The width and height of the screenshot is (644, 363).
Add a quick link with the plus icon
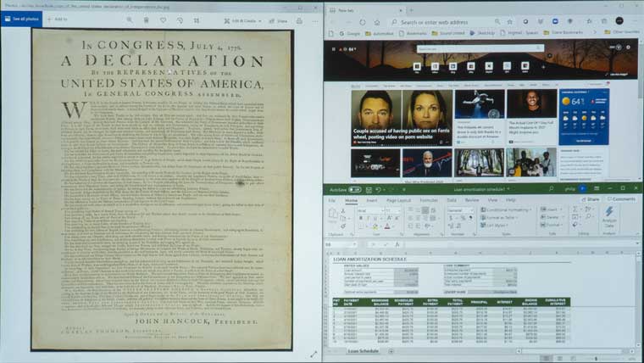tap(543, 67)
